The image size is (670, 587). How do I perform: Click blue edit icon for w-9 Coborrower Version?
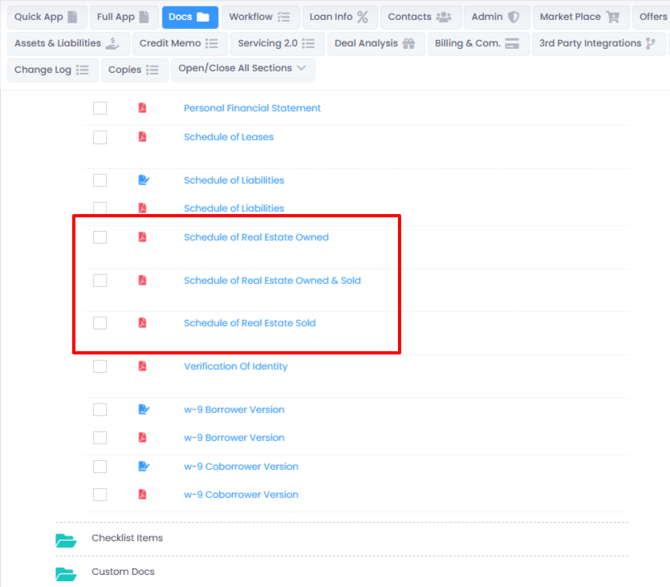coord(142,467)
